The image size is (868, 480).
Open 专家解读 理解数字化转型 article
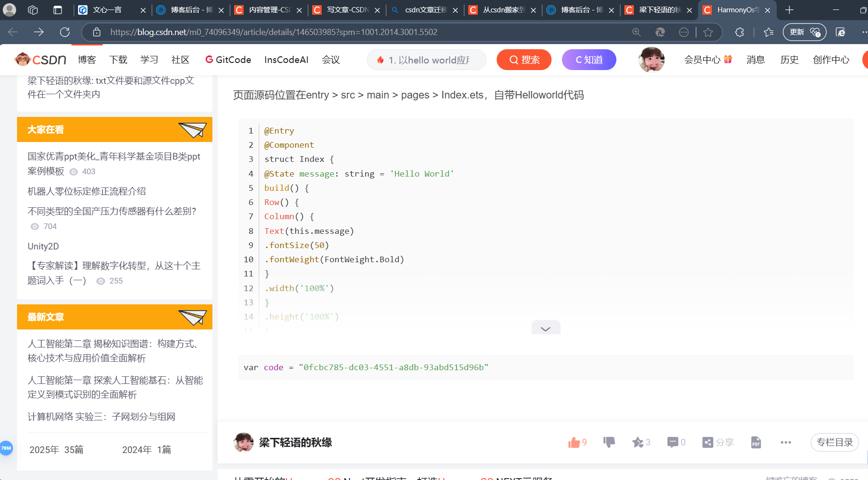114,273
